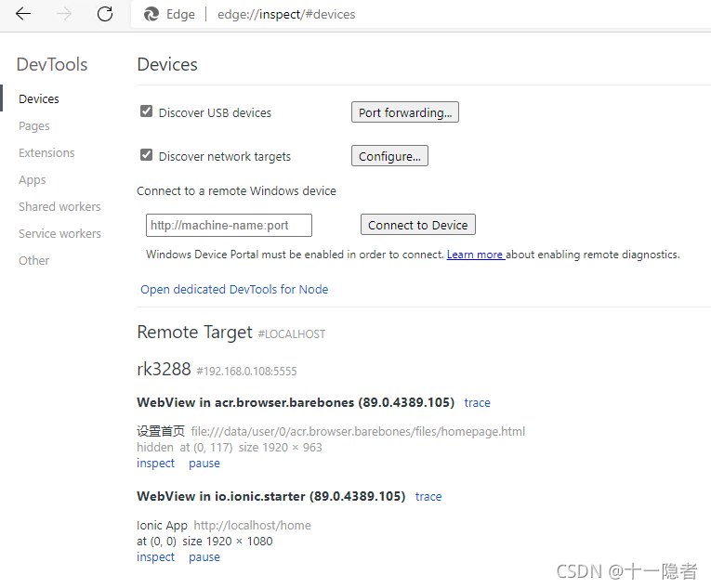Click the Remote Target heading

[194, 333]
